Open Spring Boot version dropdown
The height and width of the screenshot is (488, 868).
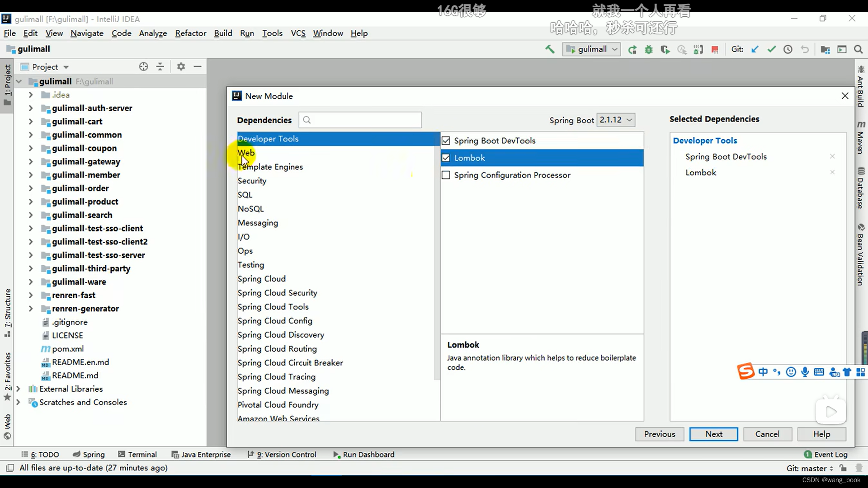click(x=616, y=120)
